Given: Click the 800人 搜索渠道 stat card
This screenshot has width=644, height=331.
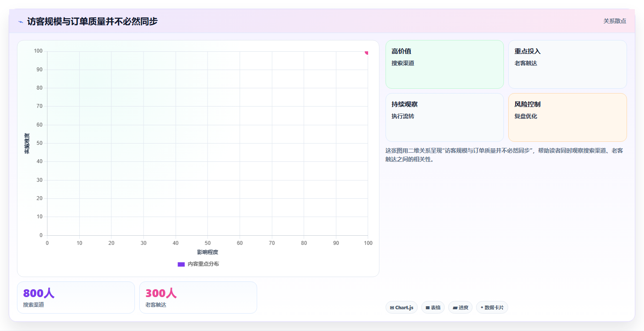Looking at the screenshot, I should [76, 298].
